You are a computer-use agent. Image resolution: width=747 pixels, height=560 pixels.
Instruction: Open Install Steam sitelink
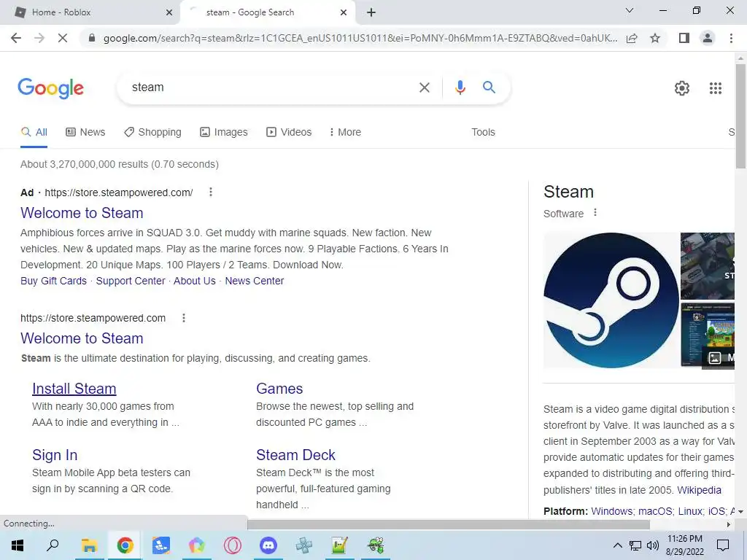pyautogui.click(x=74, y=389)
